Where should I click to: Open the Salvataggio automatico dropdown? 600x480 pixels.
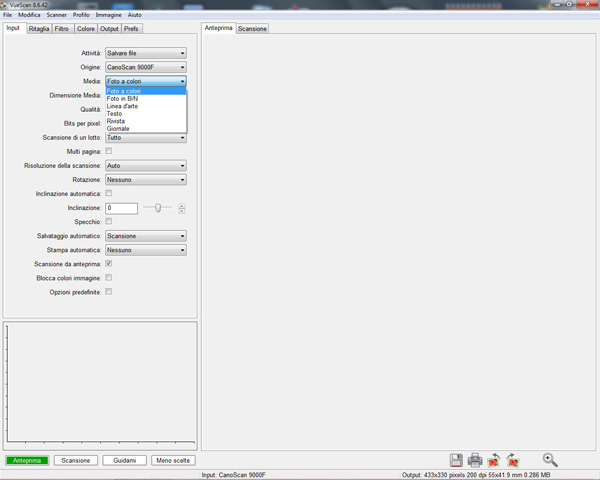coord(145,236)
